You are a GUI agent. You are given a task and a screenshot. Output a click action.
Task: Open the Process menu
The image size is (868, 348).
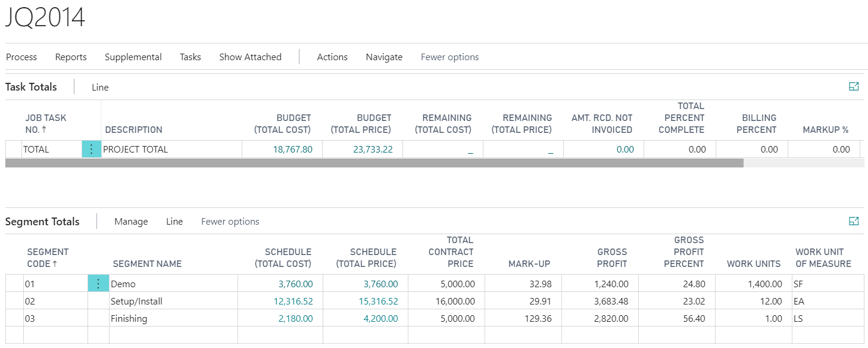coord(21,57)
